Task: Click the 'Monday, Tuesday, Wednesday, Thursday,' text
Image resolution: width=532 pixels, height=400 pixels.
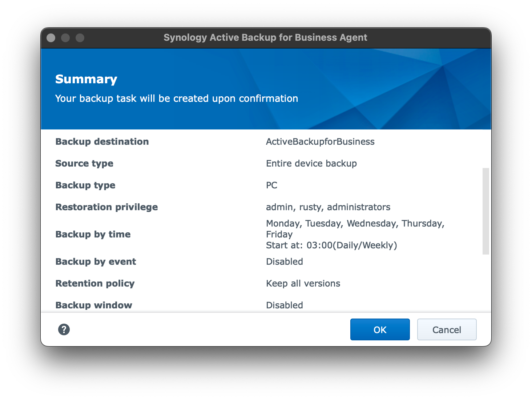Action: click(355, 223)
